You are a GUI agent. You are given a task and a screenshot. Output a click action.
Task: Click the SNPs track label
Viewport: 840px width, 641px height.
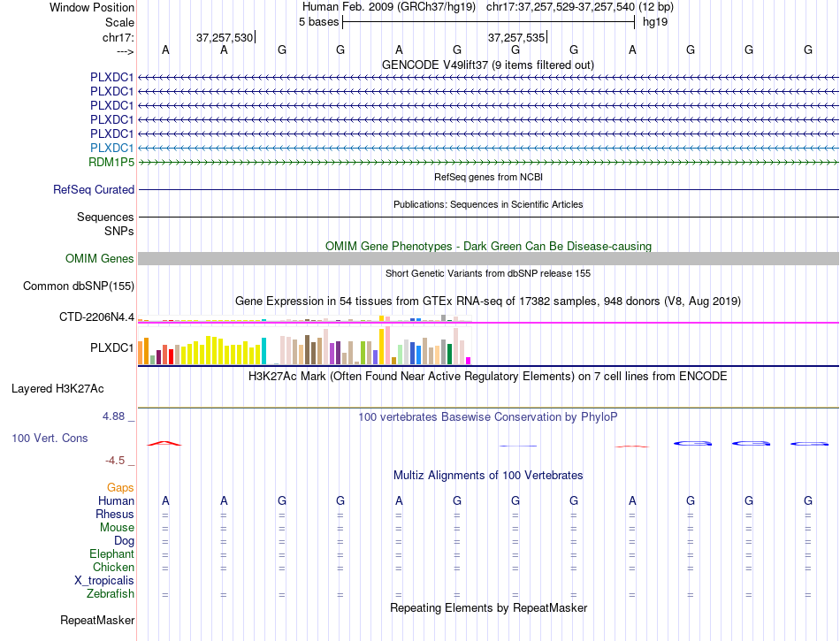click(x=119, y=231)
